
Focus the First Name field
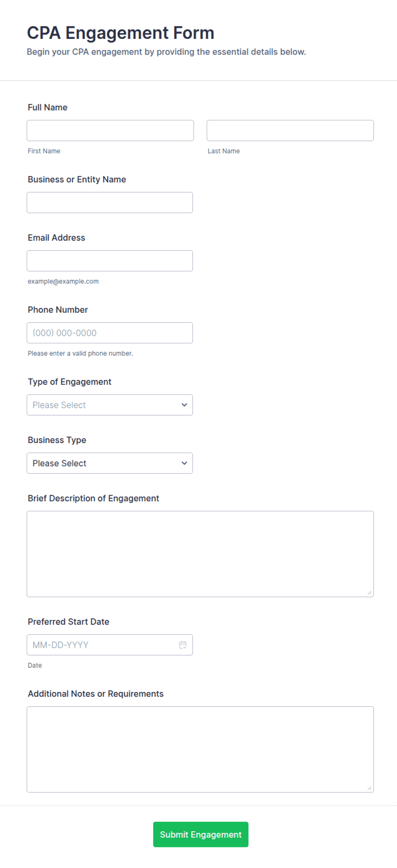click(x=110, y=130)
